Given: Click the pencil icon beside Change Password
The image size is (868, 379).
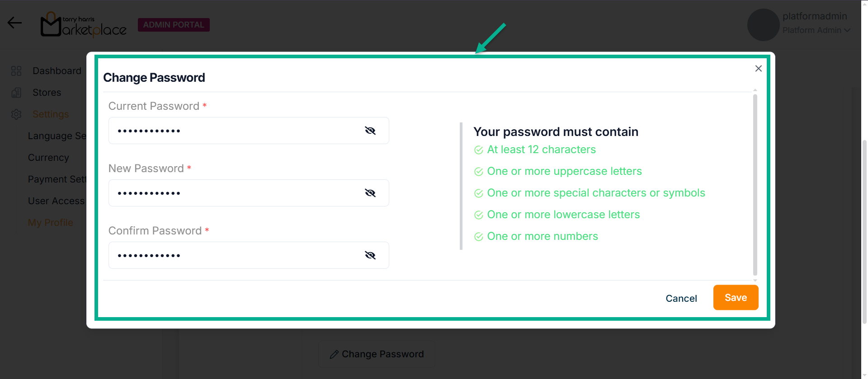Looking at the screenshot, I should (334, 355).
